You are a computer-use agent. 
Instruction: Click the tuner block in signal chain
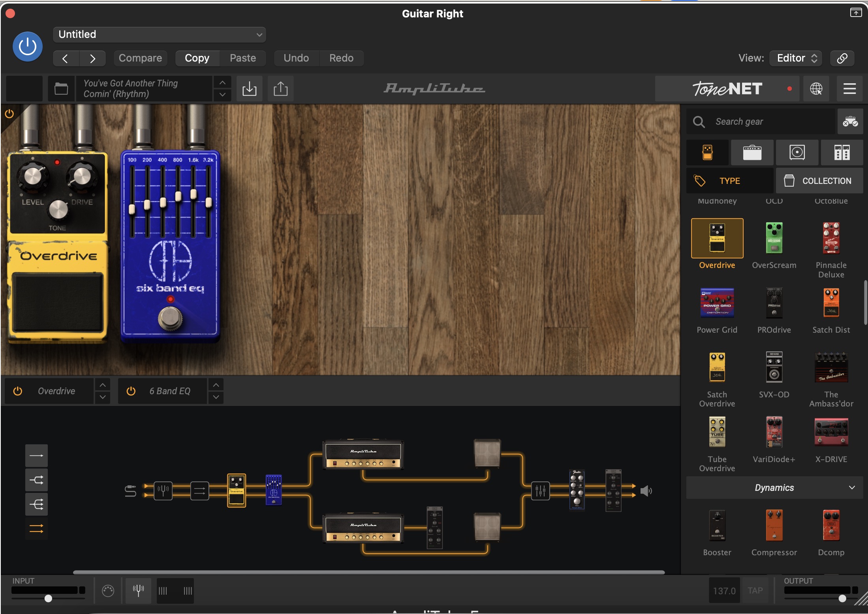coord(163,490)
